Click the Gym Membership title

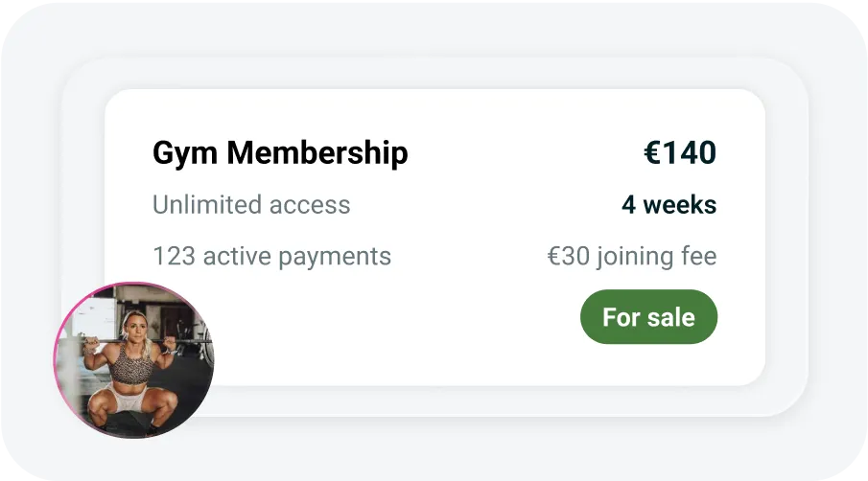pos(280,153)
